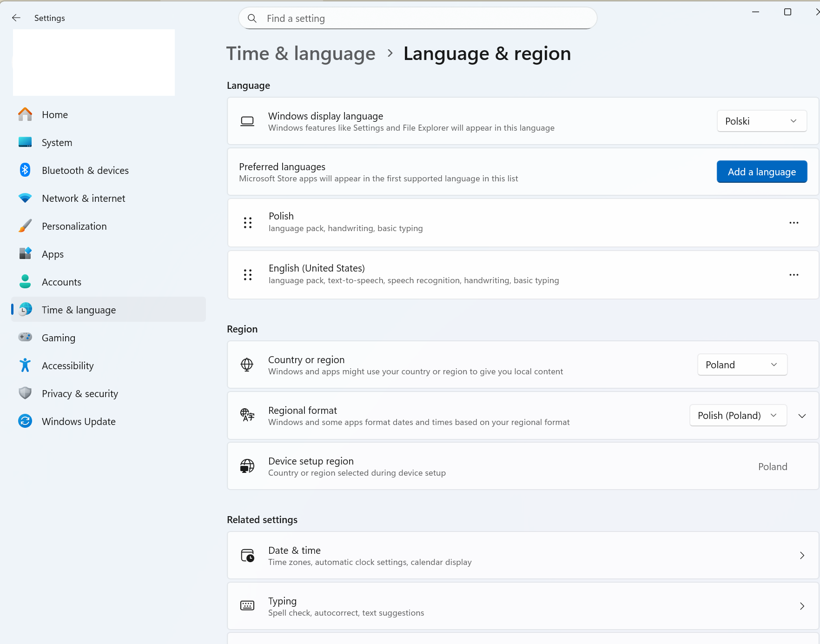
Task: Click the Windows Update sync icon
Action: (25, 421)
